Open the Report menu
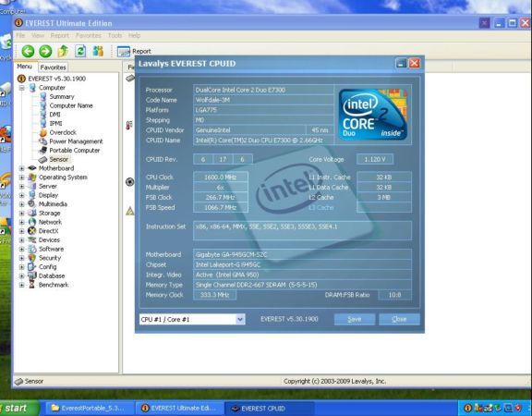The width and height of the screenshot is (532, 416). (60, 35)
